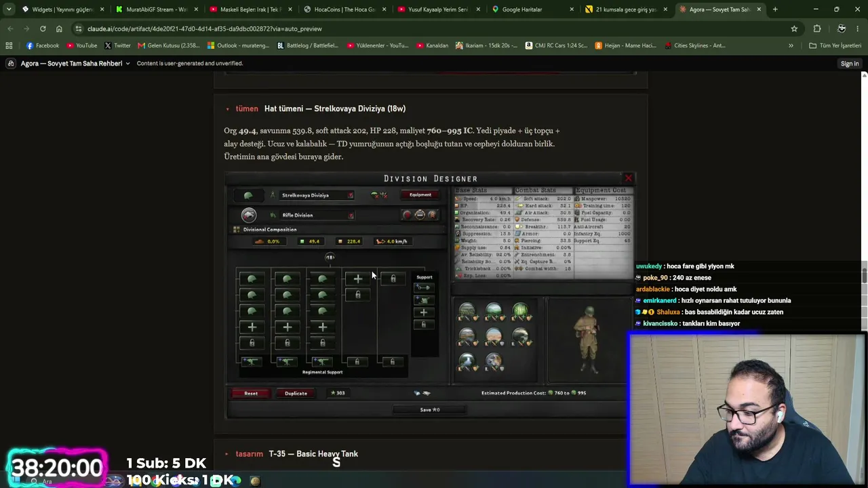
Task: Click the Reset button
Action: point(251,393)
